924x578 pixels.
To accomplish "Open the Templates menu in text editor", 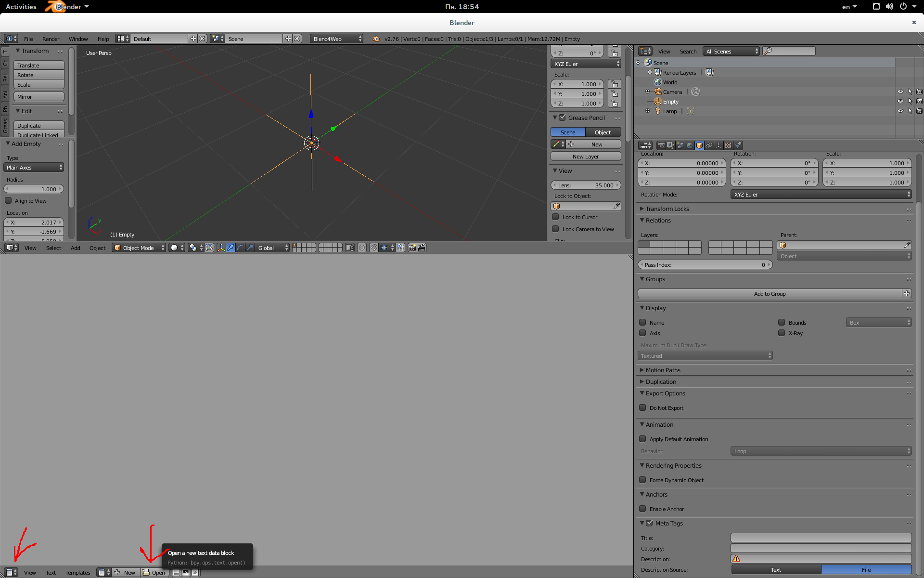I will pos(77,573).
